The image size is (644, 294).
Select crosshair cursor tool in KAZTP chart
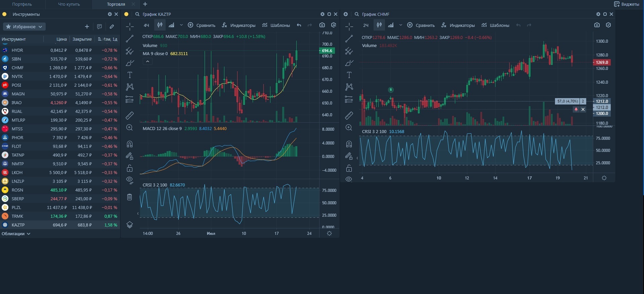130,27
